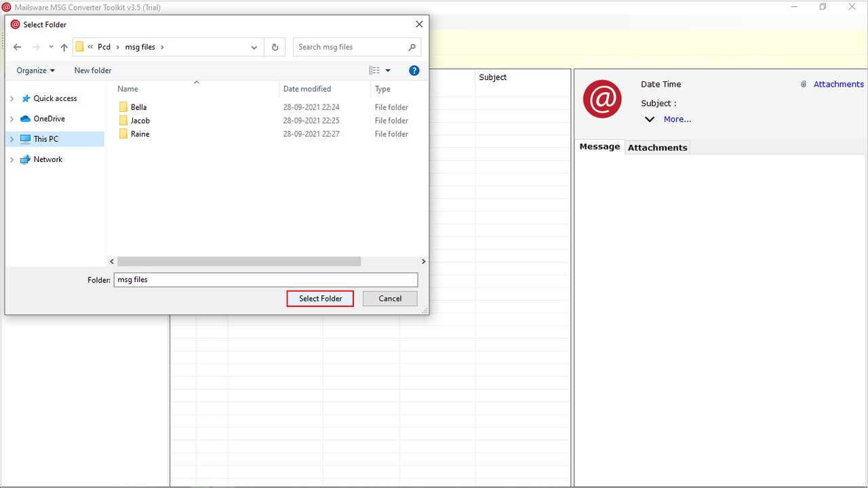Click the Attachments link in preview header
Image resolution: width=868 pixels, height=488 pixels.
(x=839, y=84)
